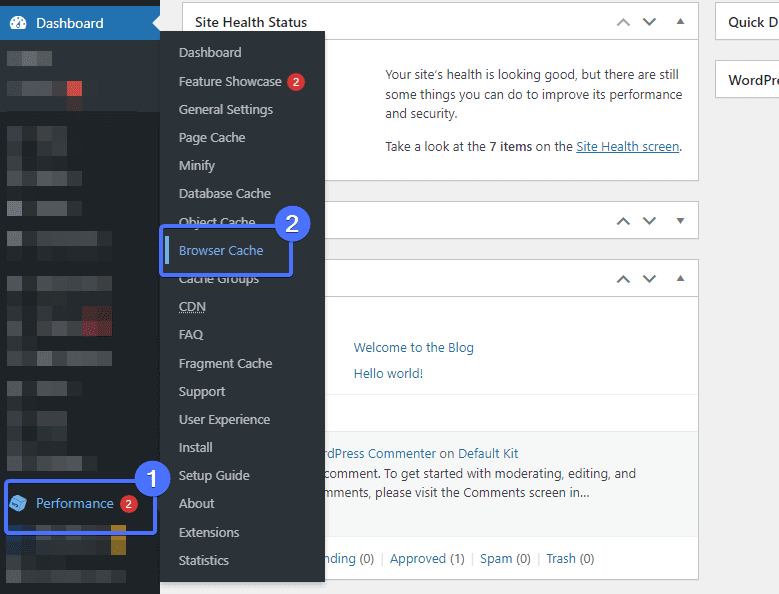Click the Performance cube icon in sidebar
779x594 pixels.
(18, 503)
